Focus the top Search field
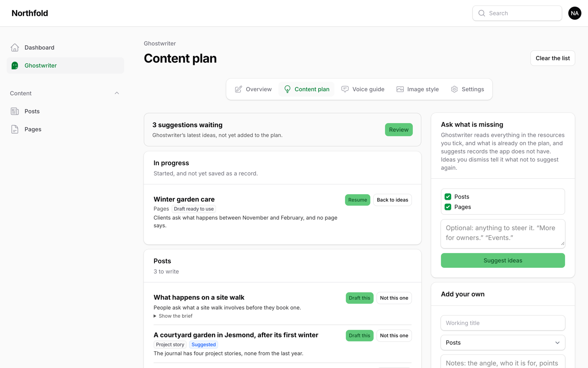588x368 pixels. 517,13
